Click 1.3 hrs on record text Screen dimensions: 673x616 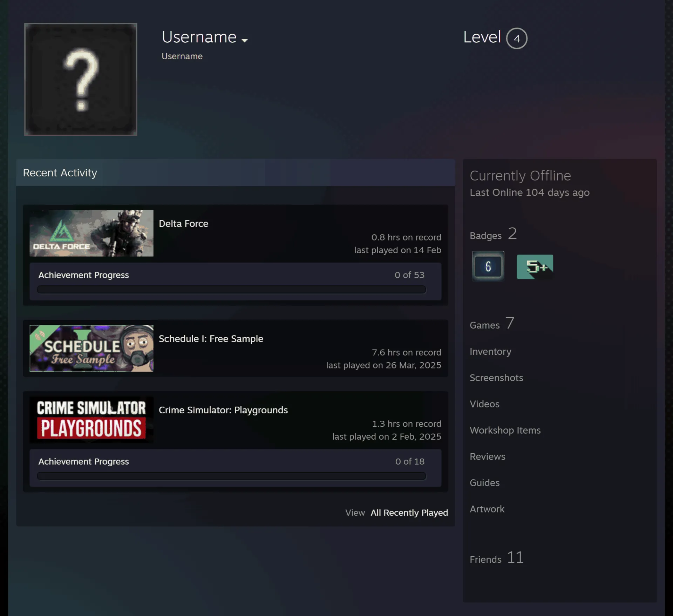[407, 424]
